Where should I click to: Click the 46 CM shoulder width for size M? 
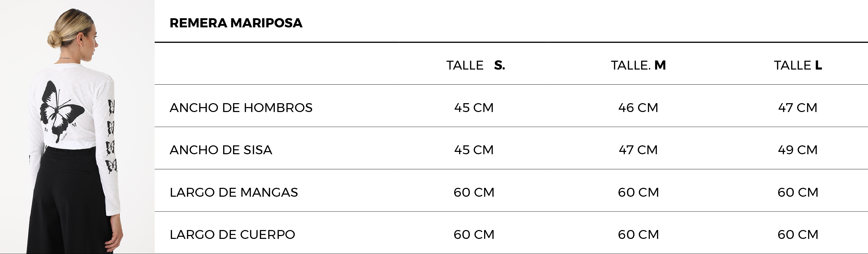pyautogui.click(x=638, y=108)
